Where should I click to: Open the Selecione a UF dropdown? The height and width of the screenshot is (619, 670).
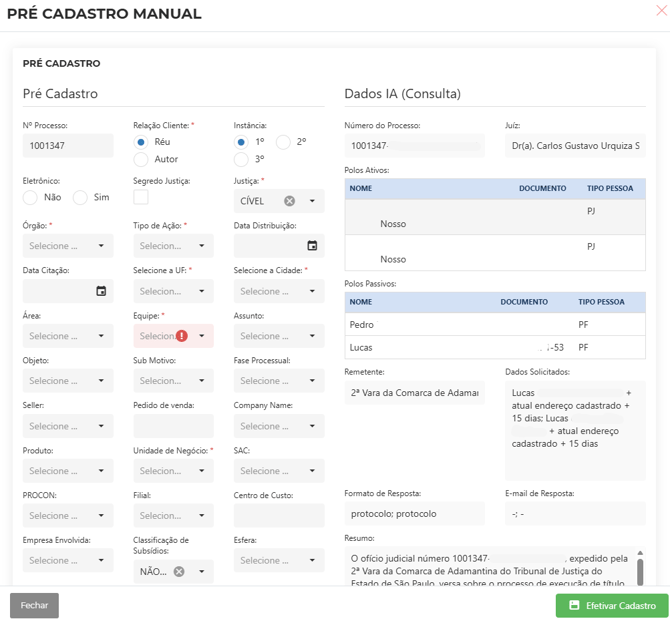pyautogui.click(x=173, y=291)
